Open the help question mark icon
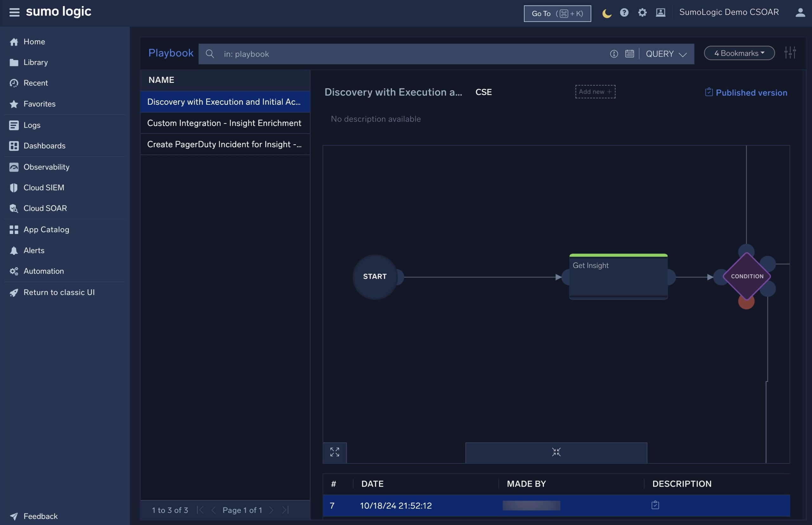 coord(624,13)
